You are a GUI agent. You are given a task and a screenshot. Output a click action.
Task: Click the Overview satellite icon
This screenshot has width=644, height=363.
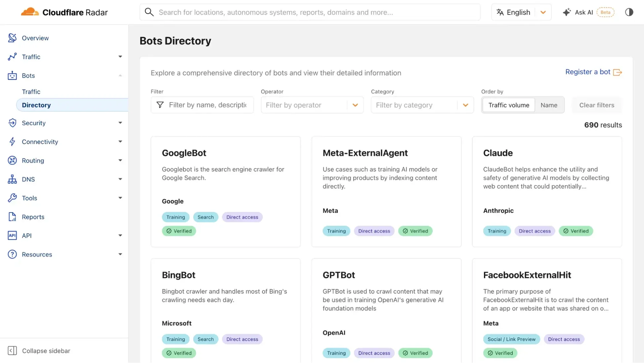[12, 38]
